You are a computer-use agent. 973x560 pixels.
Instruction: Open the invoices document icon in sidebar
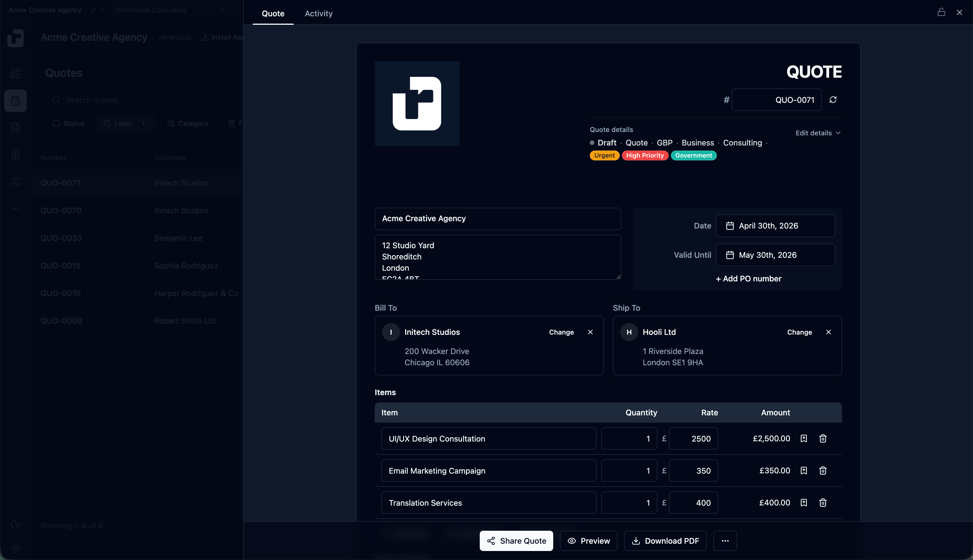pos(15,128)
